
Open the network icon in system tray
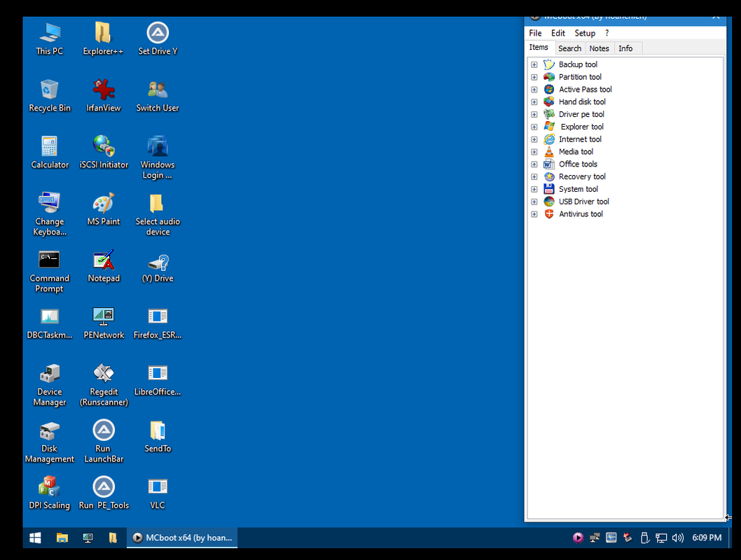tap(661, 538)
